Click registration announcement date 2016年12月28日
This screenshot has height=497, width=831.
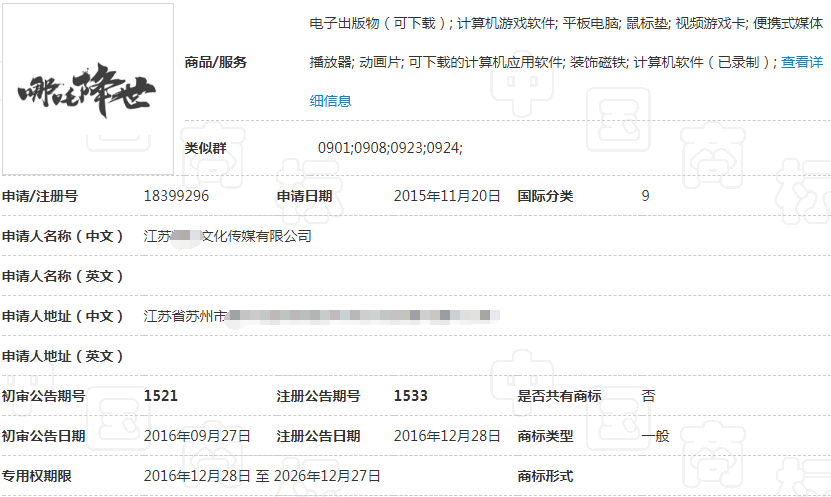coord(447,436)
